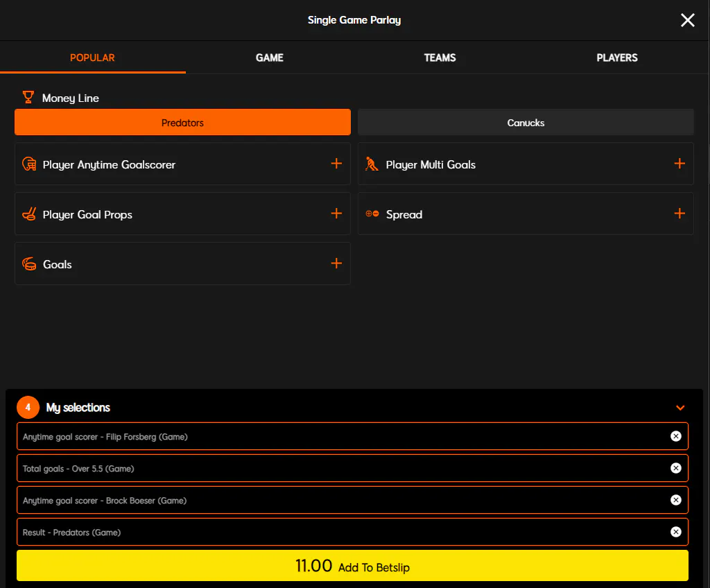Switch to the POPULAR tab
Screen dimensions: 710x588
point(92,58)
